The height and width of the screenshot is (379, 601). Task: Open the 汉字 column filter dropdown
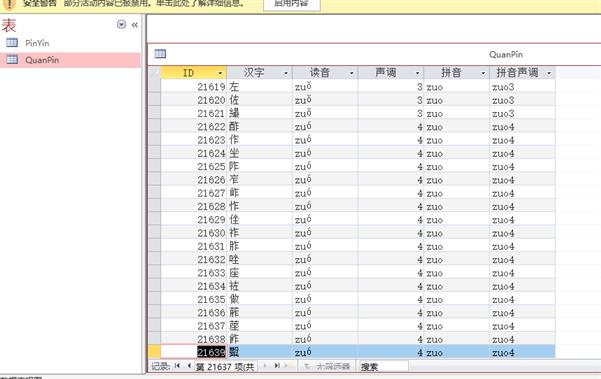point(286,73)
